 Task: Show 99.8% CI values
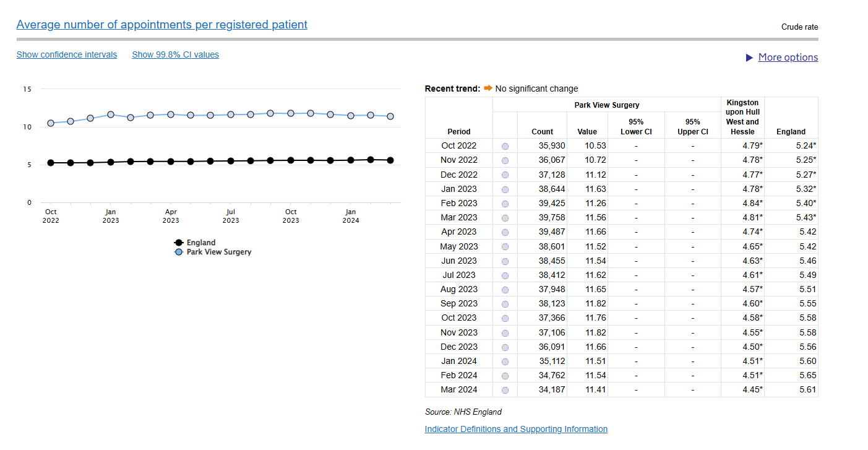click(x=175, y=54)
